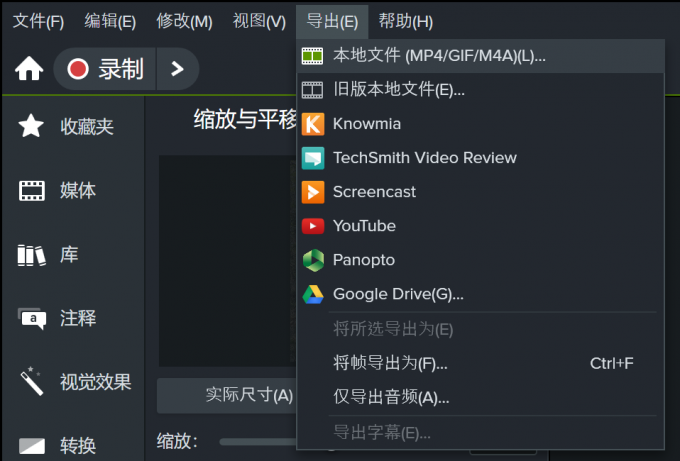Viewport: 680px width, 461px height.
Task: Open the 媒体 media film icon
Action: [x=32, y=190]
